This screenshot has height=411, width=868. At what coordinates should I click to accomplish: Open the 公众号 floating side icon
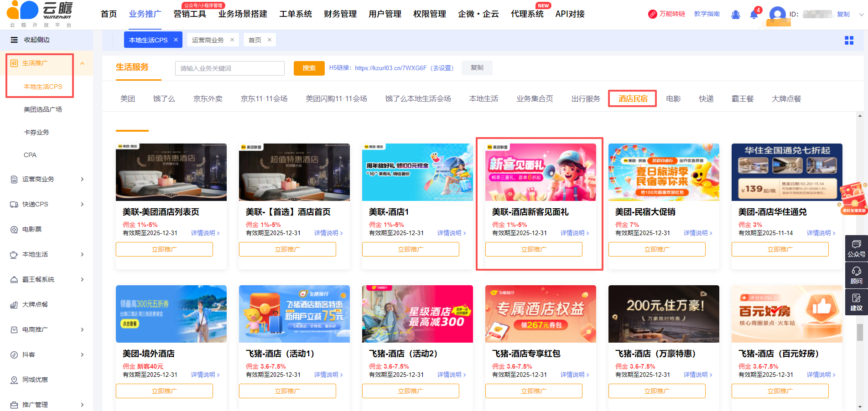click(856, 248)
